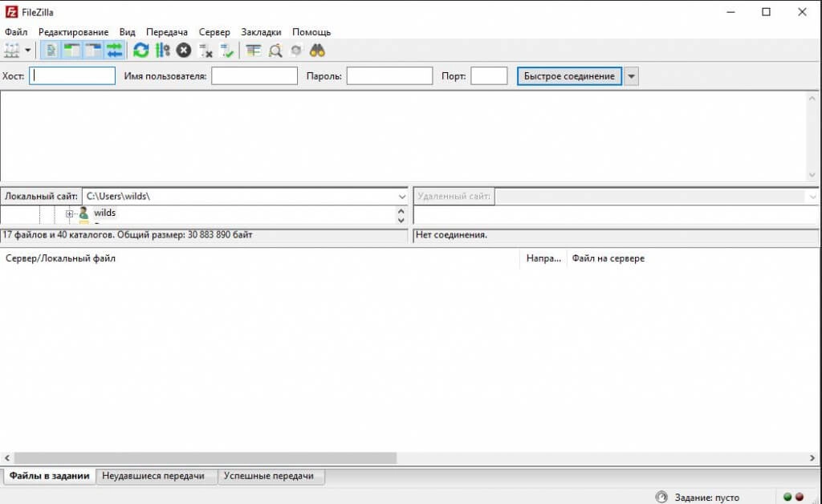Click the green activity indicator light
Image resolution: width=822 pixels, height=504 pixels.
click(787, 497)
